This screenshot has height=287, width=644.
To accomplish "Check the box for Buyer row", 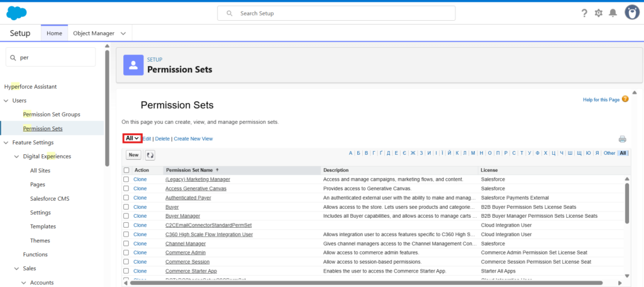I will coord(126,207).
